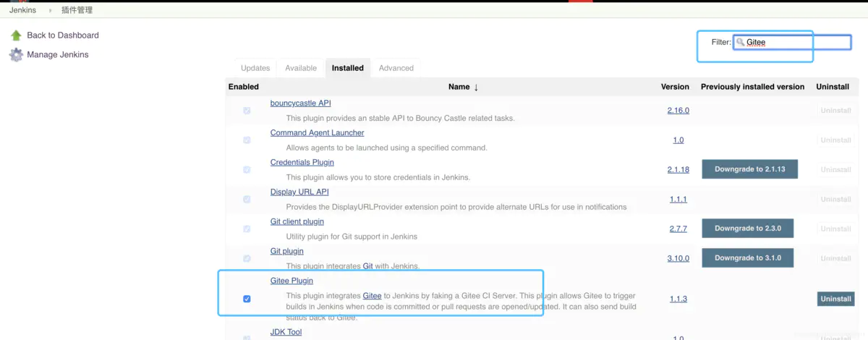Click the Gitee link in the plugin description
The width and height of the screenshot is (868, 340).
coord(372,295)
